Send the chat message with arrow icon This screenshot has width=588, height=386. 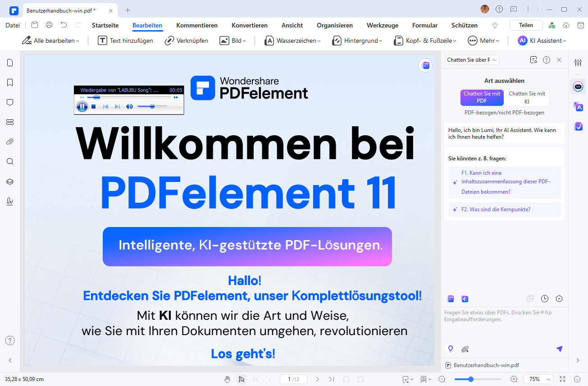pos(559,349)
